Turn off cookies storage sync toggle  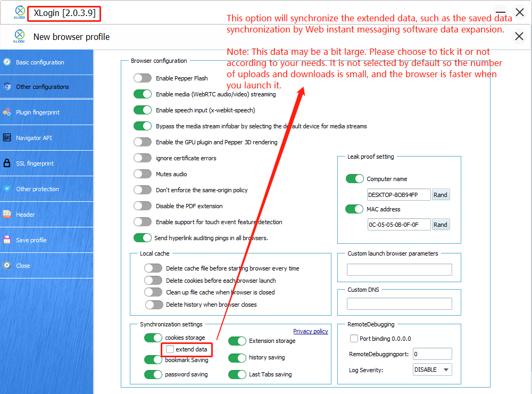tap(153, 338)
